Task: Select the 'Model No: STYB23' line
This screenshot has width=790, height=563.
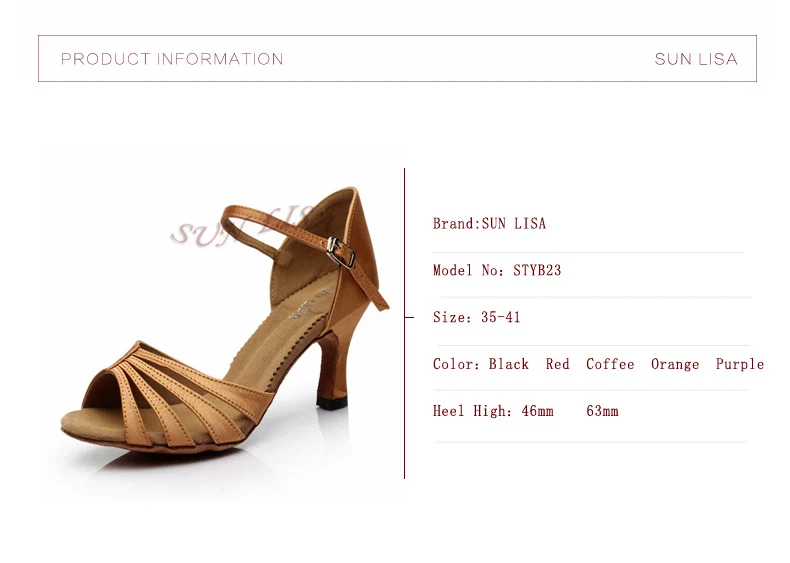Action: [497, 270]
